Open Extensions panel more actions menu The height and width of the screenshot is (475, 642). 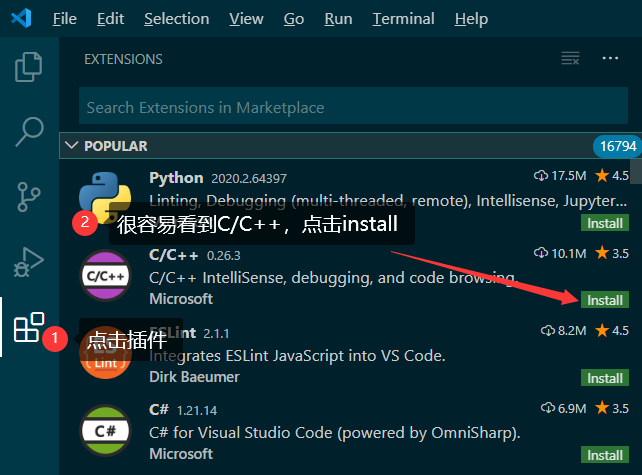610,58
